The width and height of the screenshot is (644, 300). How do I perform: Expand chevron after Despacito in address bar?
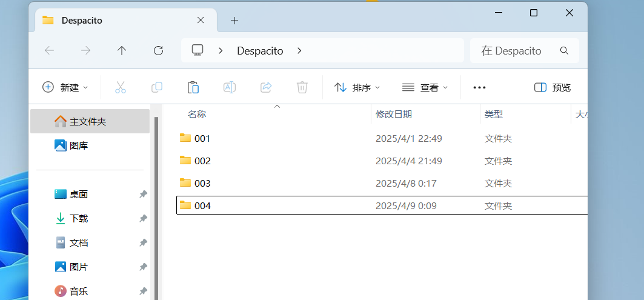299,50
